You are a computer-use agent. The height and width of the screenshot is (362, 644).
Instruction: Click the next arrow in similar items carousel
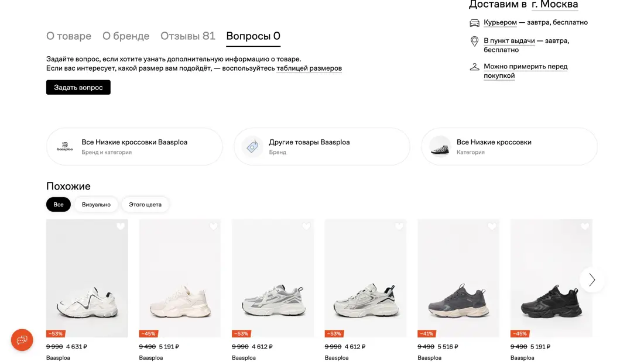click(x=592, y=280)
